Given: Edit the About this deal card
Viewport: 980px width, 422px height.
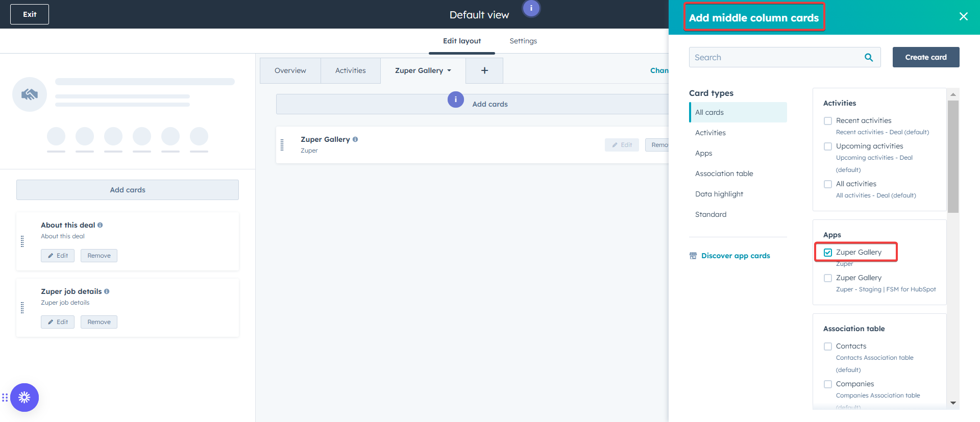Looking at the screenshot, I should click(58, 256).
